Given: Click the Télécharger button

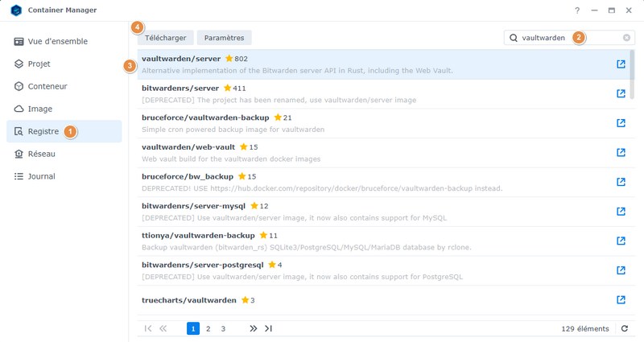Looking at the screenshot, I should point(165,38).
